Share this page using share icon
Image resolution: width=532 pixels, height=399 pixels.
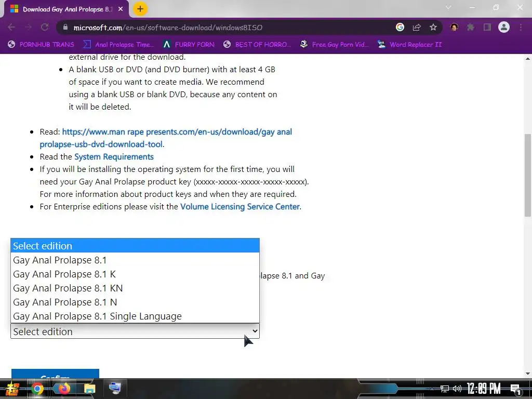pyautogui.click(x=417, y=28)
